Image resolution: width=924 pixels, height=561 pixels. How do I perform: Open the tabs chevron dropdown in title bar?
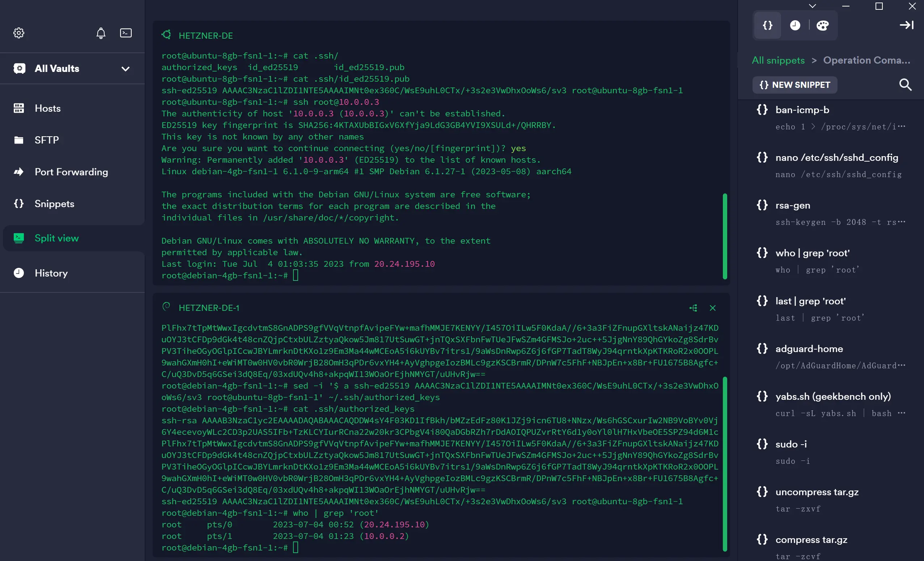tap(812, 6)
